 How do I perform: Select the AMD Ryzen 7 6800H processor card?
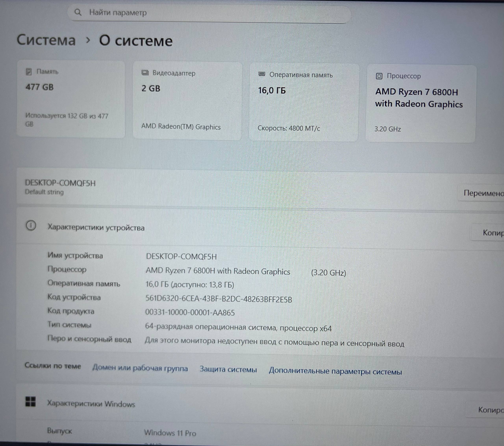(421, 104)
